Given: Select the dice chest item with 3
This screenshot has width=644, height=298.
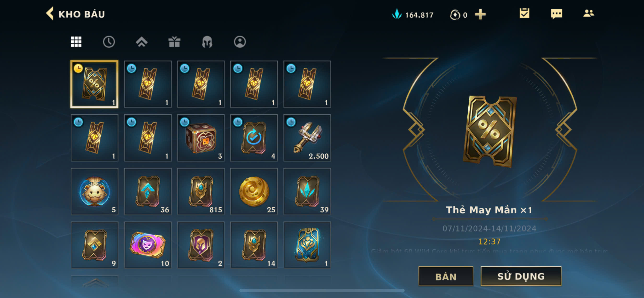Looking at the screenshot, I should click(201, 138).
